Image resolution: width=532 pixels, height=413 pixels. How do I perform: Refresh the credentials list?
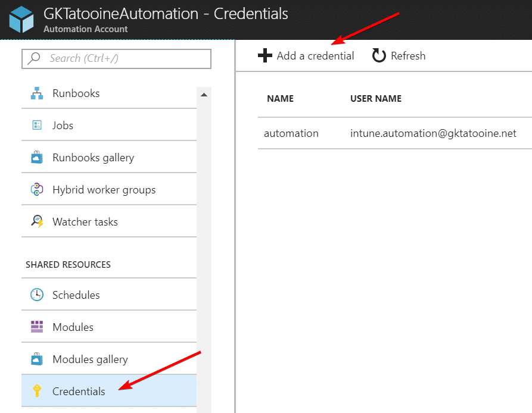[x=399, y=55]
